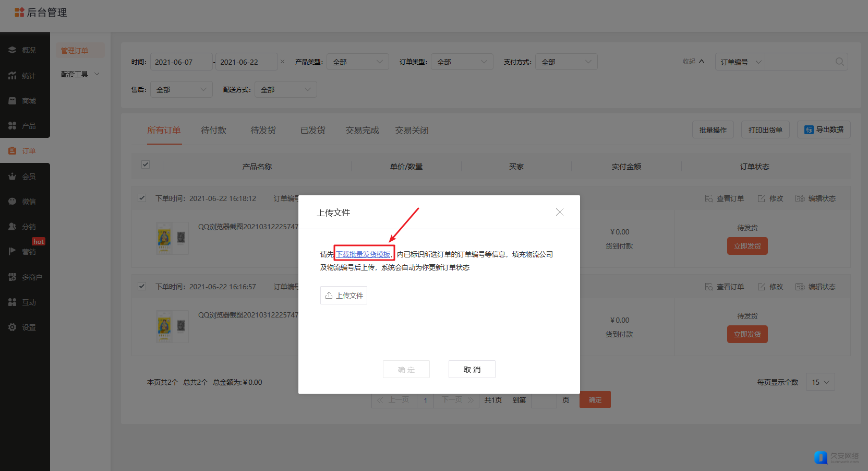Click the 概况 overview icon in sidebar
868x471 pixels.
[x=13, y=50]
